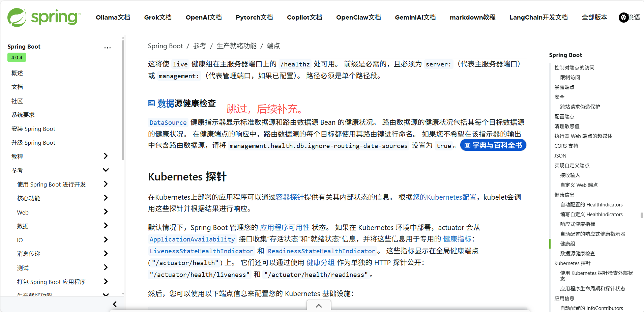Select 系统要求 in the left sidebar
The image size is (644, 312).
click(x=23, y=115)
